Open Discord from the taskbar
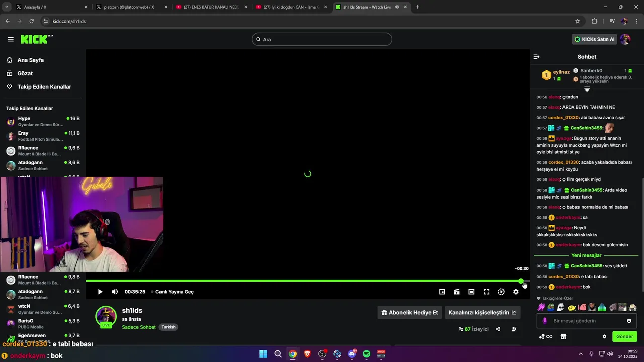Viewport: 644px width, 362px height. pos(352,354)
